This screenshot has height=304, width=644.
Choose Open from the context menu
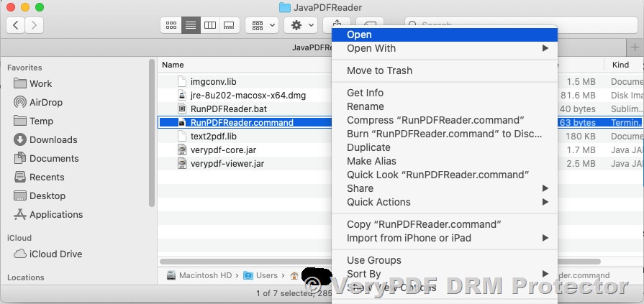[359, 34]
